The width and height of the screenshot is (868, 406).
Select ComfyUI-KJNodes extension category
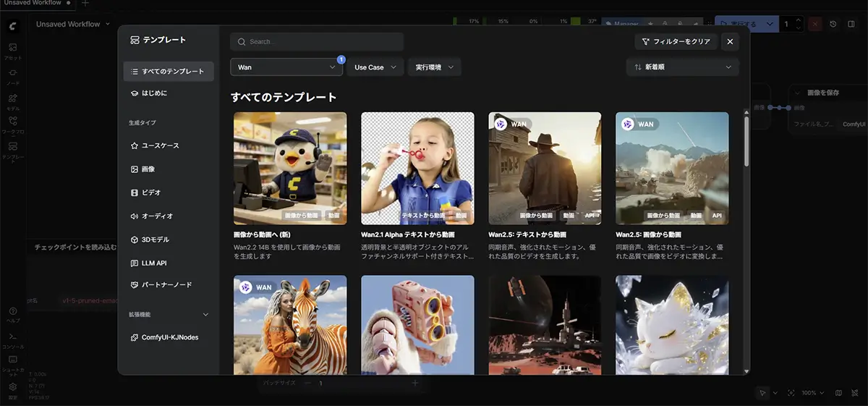coord(169,337)
